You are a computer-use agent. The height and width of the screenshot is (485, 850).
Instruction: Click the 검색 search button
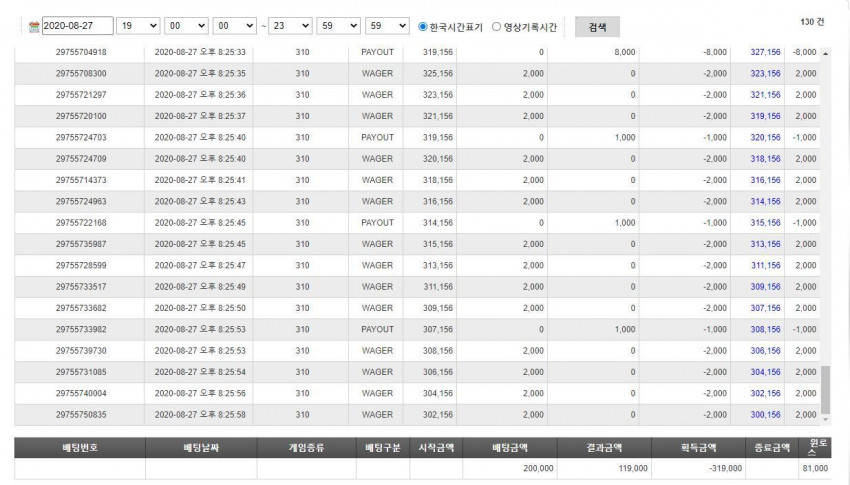click(597, 27)
